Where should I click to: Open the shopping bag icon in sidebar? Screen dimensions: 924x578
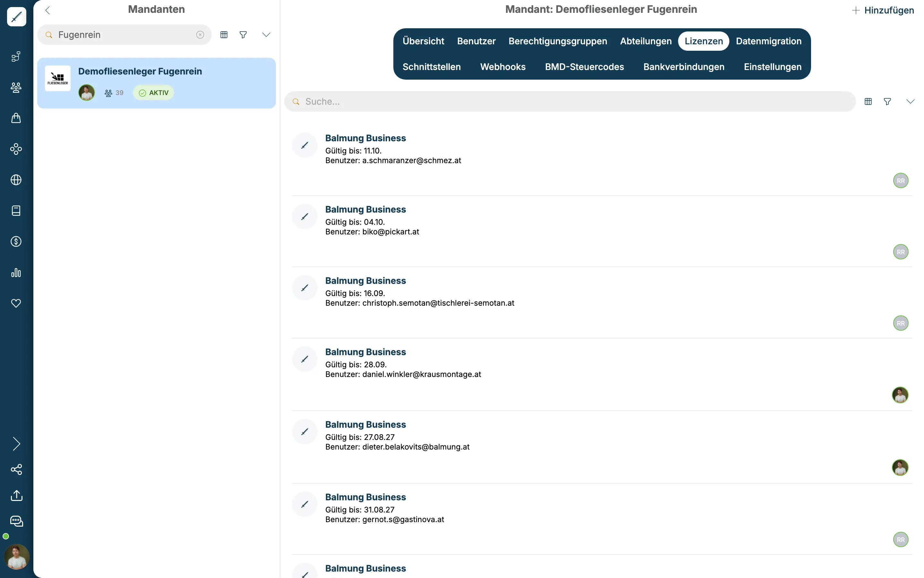coord(16,118)
